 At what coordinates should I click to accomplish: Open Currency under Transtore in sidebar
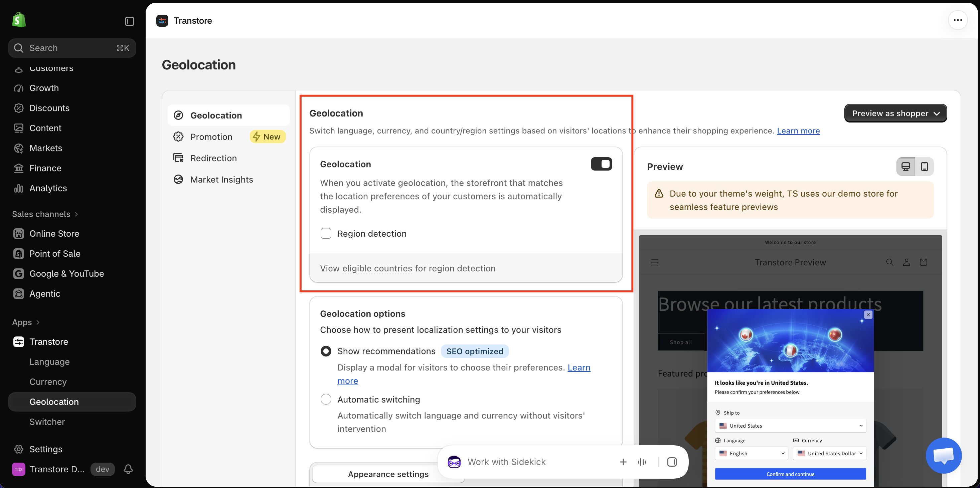[72, 382]
